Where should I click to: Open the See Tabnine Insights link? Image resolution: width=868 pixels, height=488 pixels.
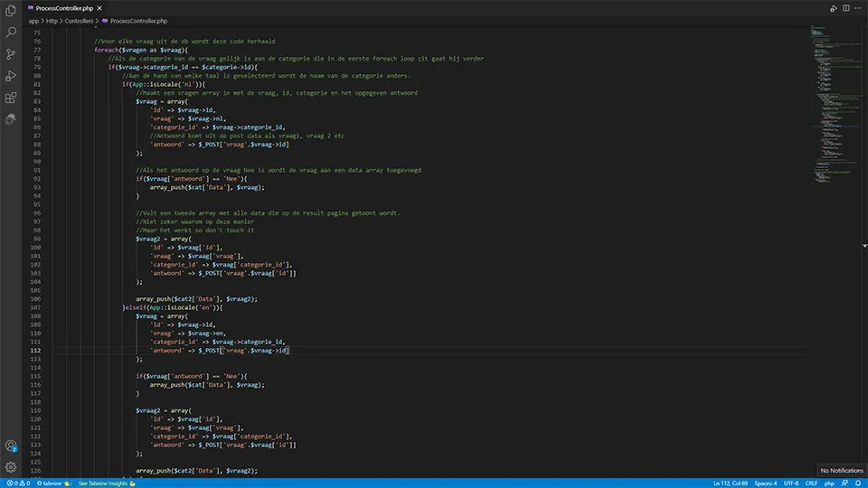pyautogui.click(x=107, y=483)
